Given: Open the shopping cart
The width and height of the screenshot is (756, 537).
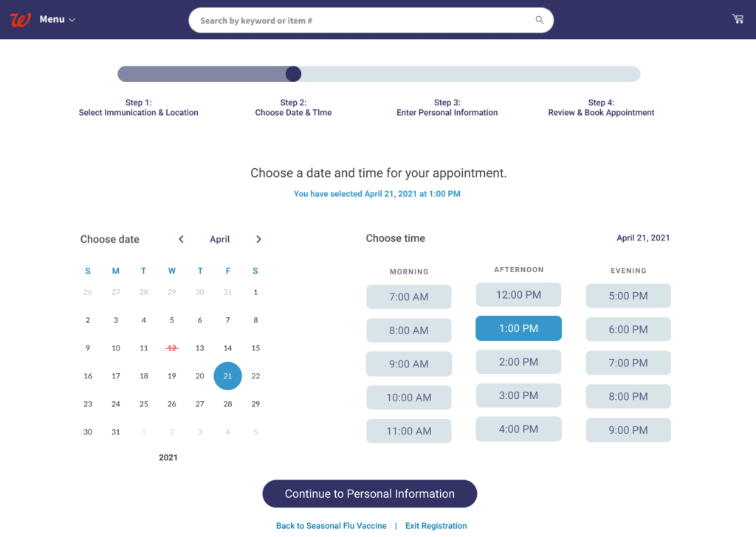Looking at the screenshot, I should pos(738,19).
